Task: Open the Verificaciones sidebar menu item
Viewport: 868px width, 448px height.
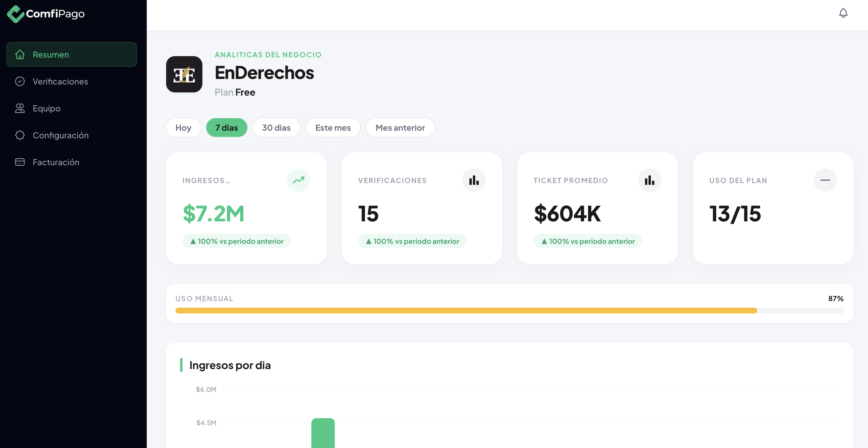Action: [60, 82]
